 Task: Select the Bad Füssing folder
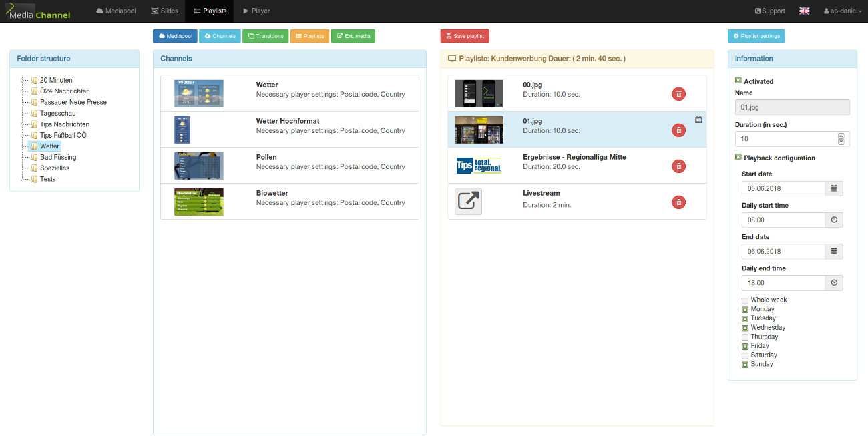(57, 157)
